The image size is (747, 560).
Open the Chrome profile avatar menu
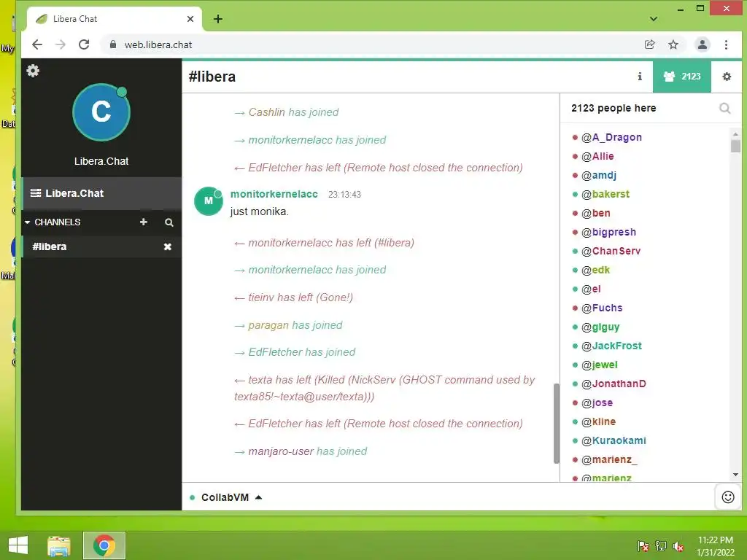[703, 44]
